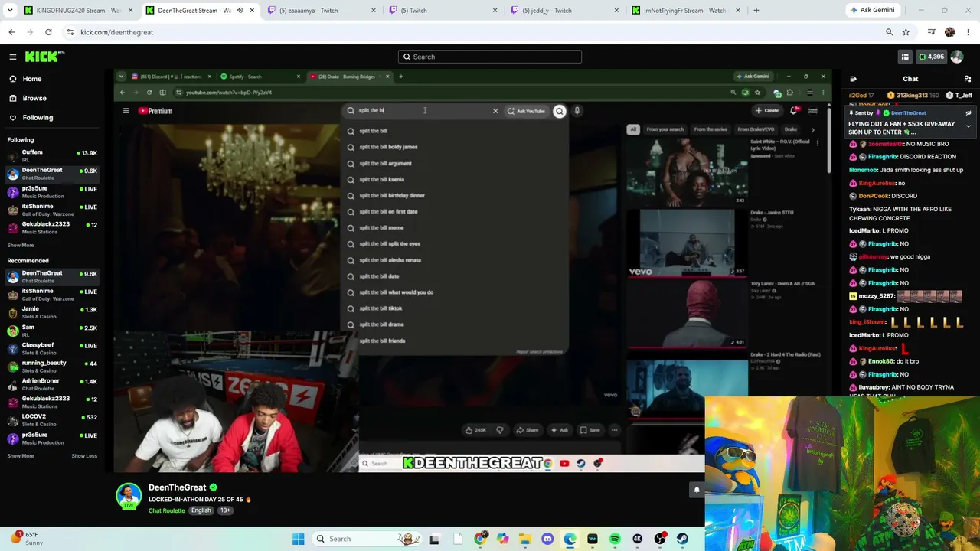This screenshot has height=551, width=980.
Task: Open the weather widget showing 65°F Sunny
Action: tap(26, 539)
